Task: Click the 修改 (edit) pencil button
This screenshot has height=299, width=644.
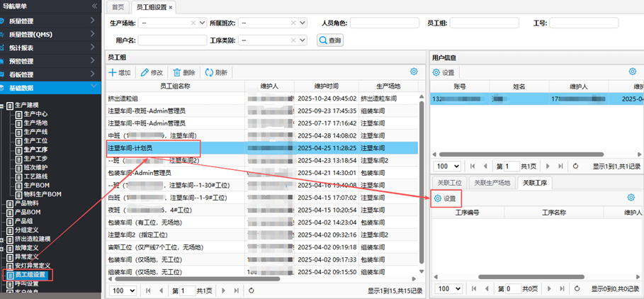Action: [152, 72]
